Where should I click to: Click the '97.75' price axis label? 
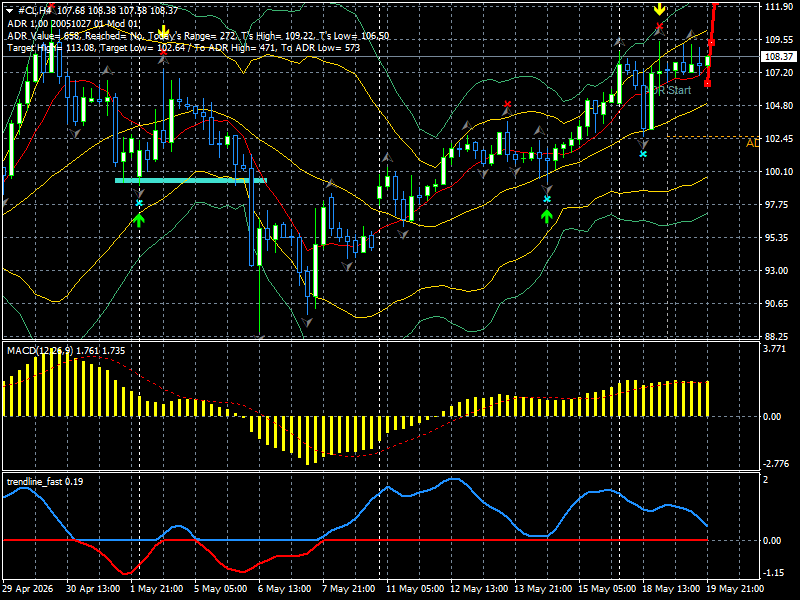(x=779, y=205)
